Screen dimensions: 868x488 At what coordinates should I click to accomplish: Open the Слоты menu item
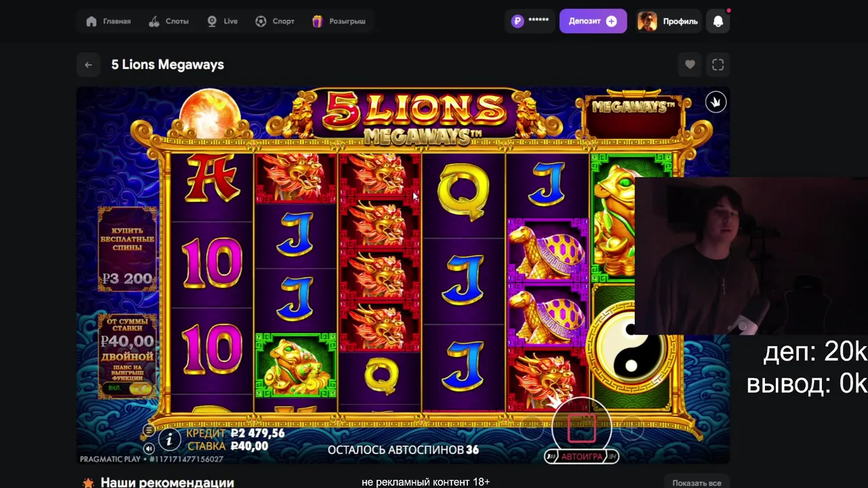(x=169, y=21)
